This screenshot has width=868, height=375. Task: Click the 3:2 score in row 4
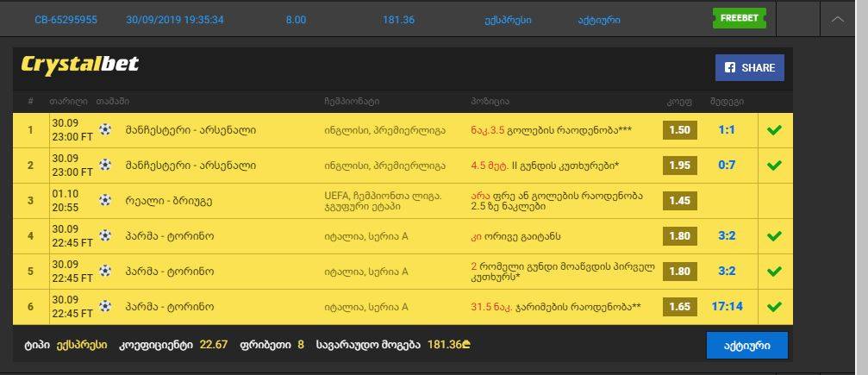pos(727,236)
